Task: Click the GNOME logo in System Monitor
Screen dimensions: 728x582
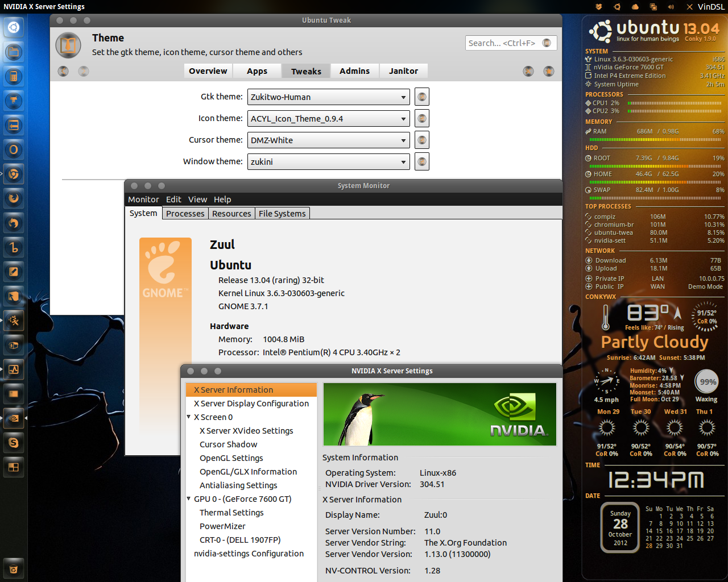Action: point(166,270)
